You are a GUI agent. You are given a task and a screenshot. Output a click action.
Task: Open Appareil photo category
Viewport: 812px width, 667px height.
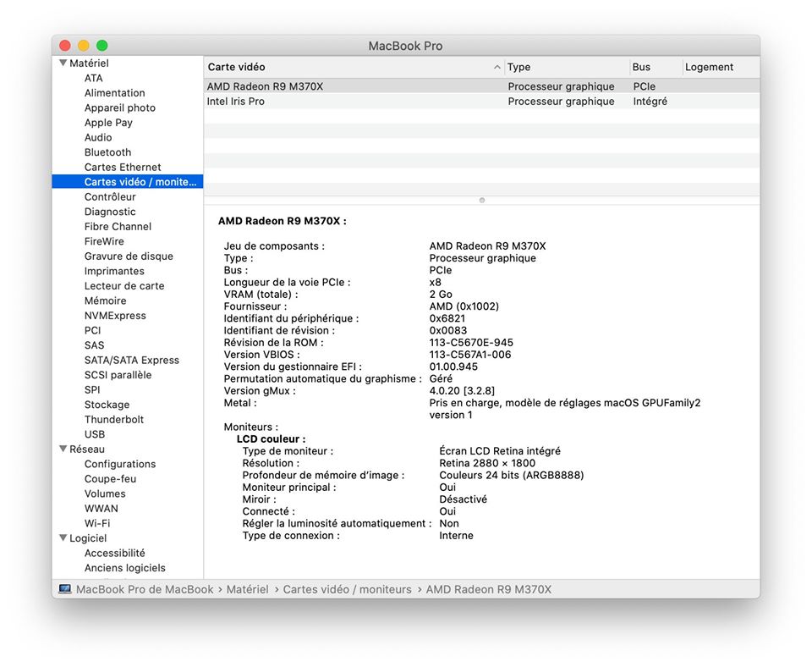[120, 107]
